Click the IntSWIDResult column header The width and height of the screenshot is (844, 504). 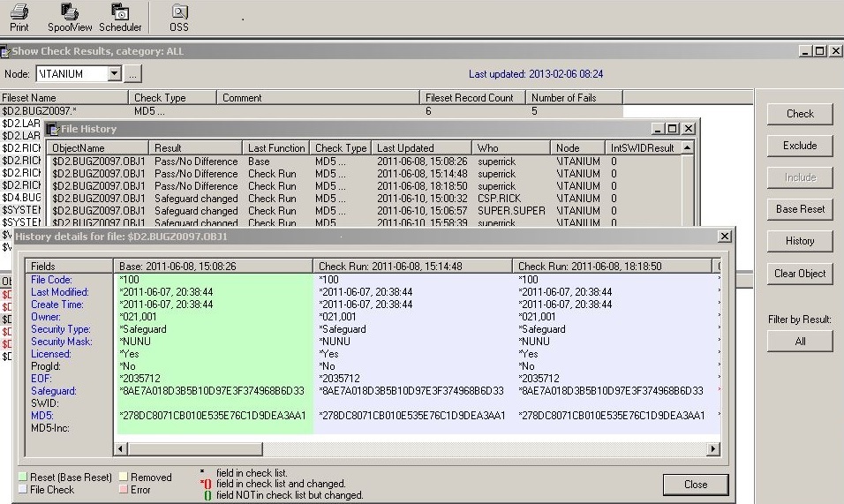(x=643, y=148)
